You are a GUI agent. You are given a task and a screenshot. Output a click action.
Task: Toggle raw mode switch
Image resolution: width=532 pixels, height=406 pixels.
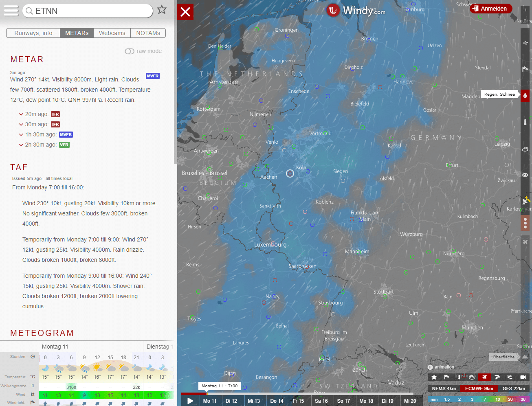[130, 51]
